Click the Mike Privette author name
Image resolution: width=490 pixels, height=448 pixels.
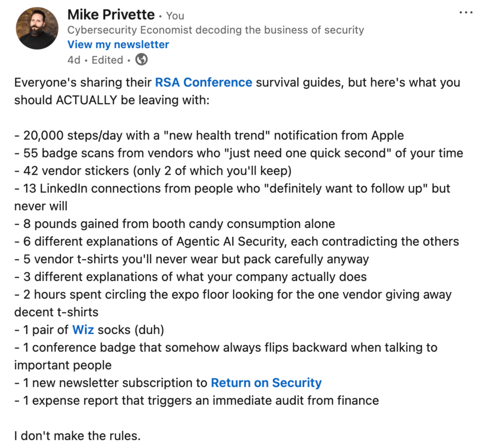[x=111, y=14]
